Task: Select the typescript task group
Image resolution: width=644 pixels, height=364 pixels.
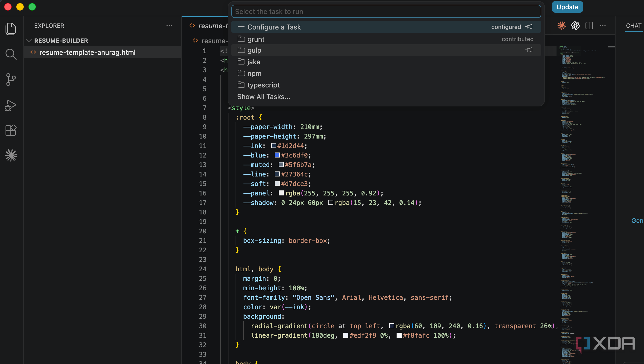Action: coord(386,85)
